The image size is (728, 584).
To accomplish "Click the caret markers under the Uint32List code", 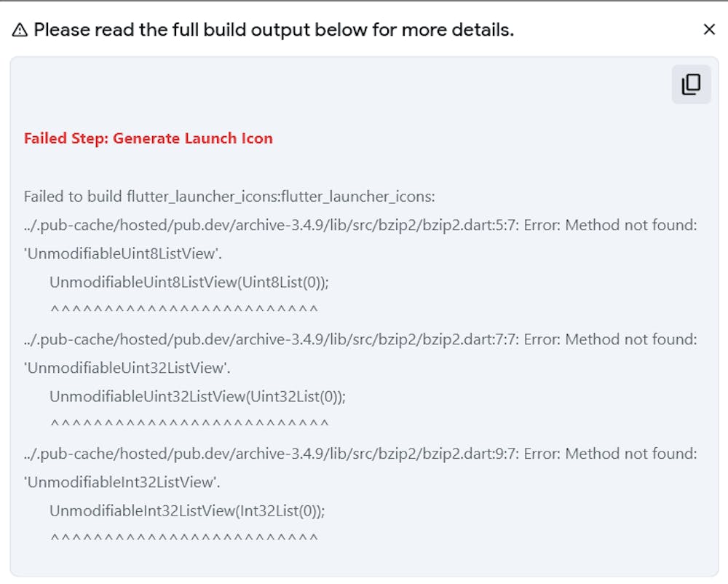I will (189, 425).
